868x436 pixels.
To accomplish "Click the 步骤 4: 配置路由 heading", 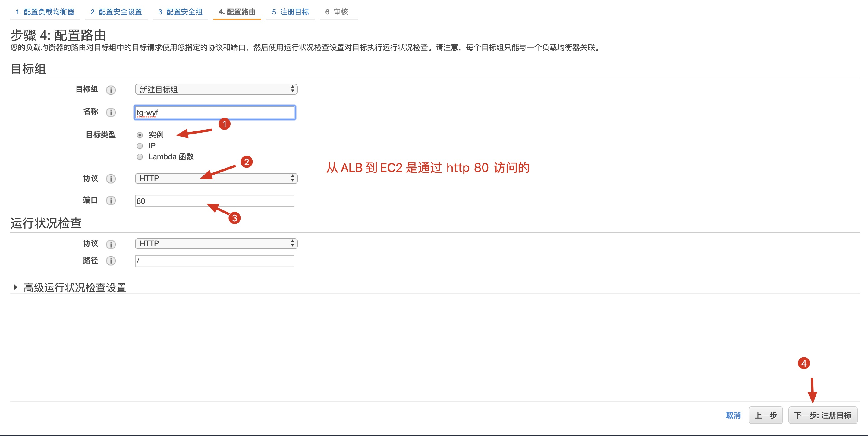I will [x=58, y=35].
